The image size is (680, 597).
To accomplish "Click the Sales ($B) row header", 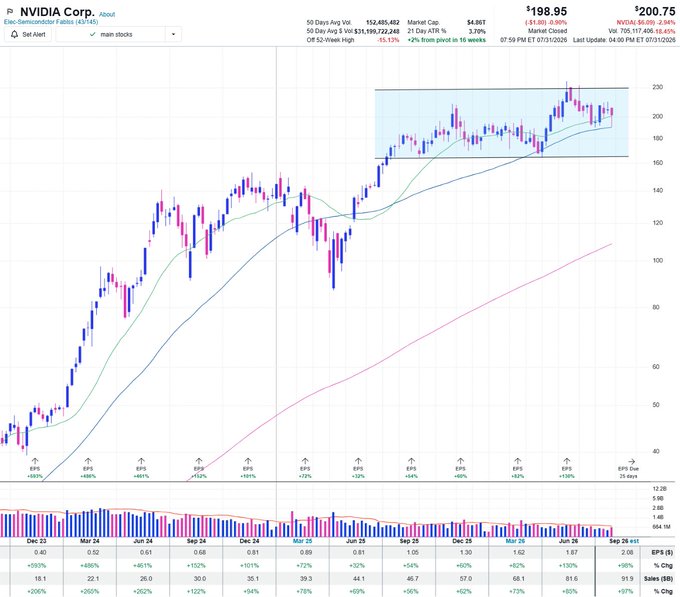I will (659, 578).
